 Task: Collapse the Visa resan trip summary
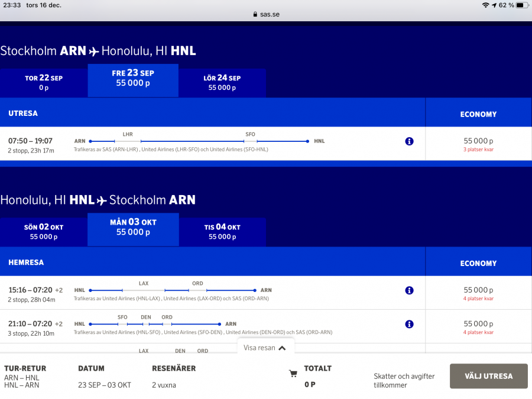click(265, 348)
